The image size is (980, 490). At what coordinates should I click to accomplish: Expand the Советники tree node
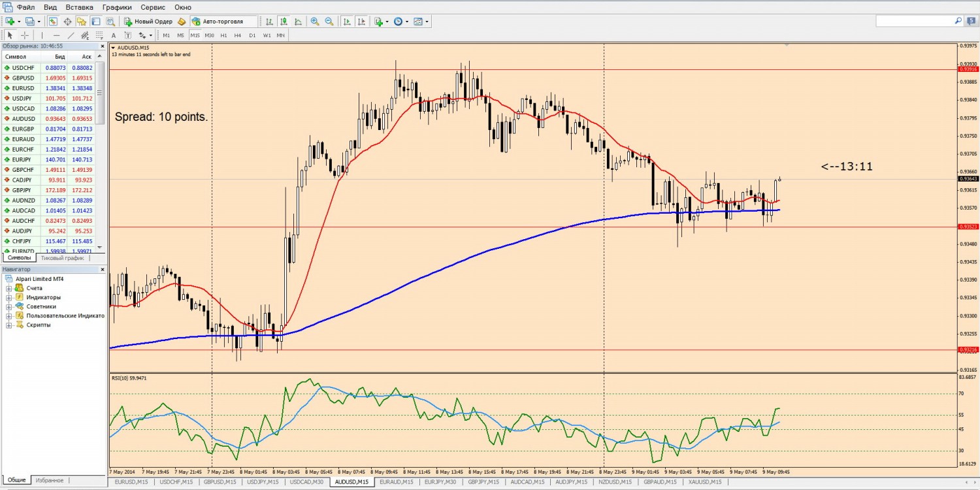(x=9, y=306)
